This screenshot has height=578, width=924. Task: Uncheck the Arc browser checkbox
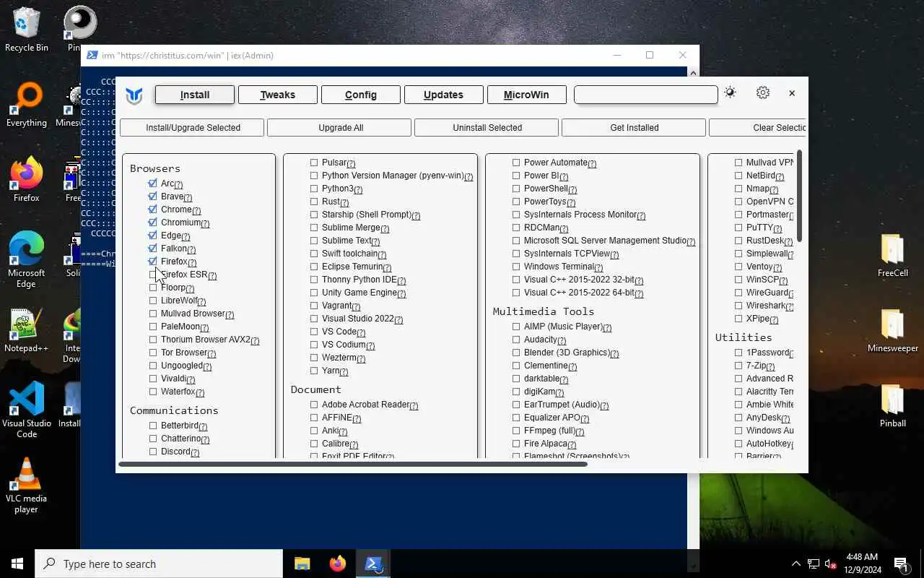coord(153,184)
